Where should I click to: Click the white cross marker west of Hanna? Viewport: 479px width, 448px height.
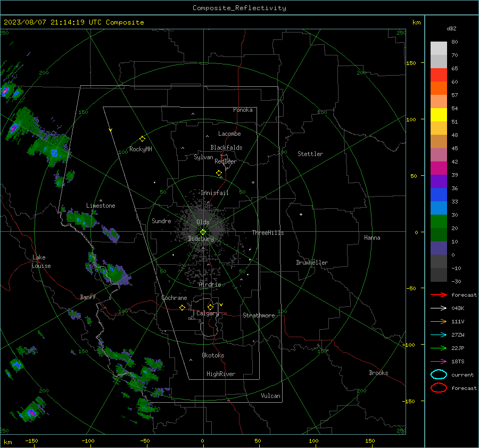pyautogui.click(x=301, y=214)
